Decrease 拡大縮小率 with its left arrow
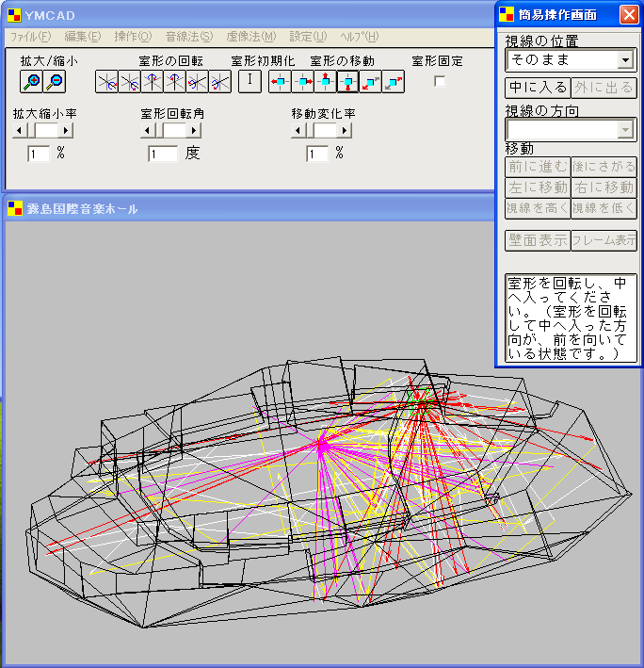Screen dimensions: 644x668 tap(20, 130)
